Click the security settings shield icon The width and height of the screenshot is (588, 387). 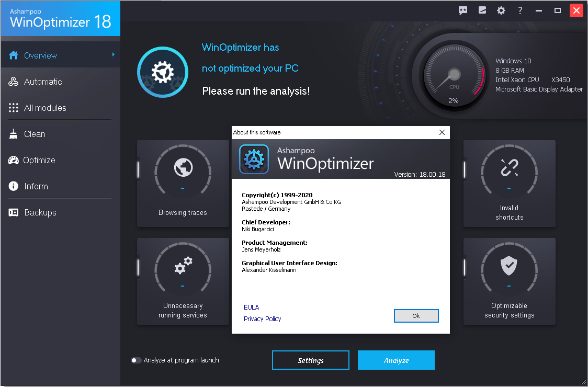(x=509, y=265)
